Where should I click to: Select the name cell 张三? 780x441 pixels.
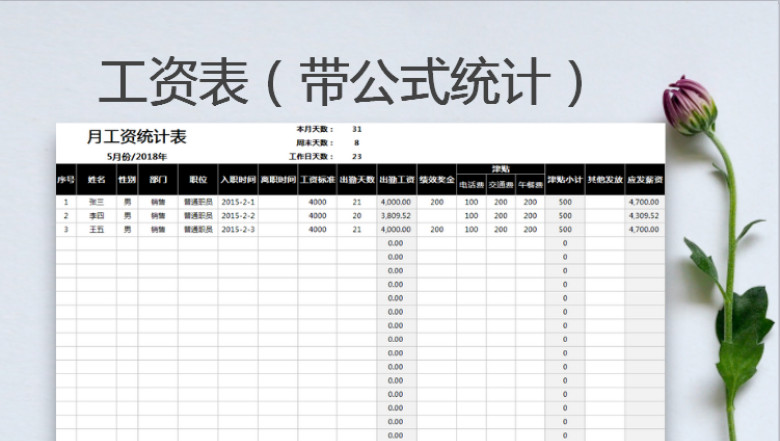pyautogui.click(x=97, y=202)
